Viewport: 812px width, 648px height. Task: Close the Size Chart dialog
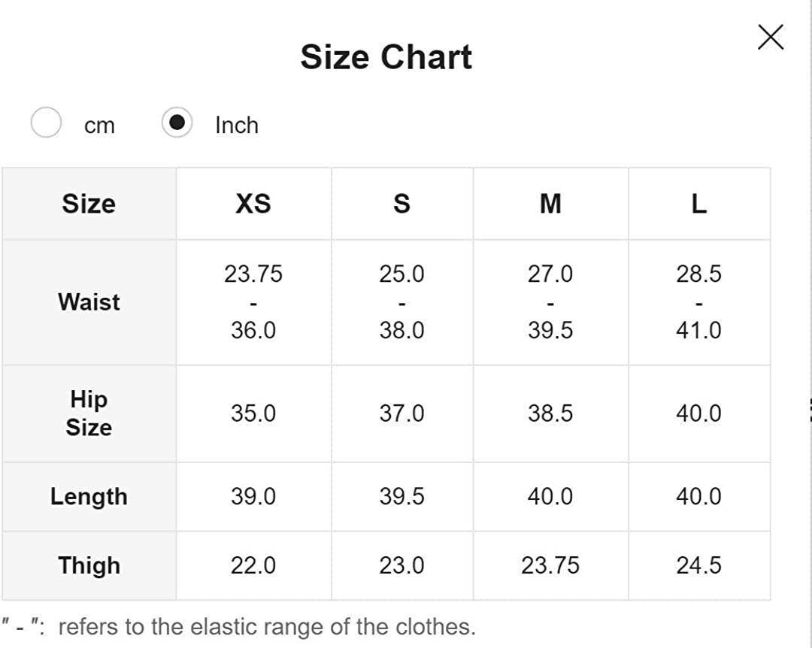pos(771,37)
